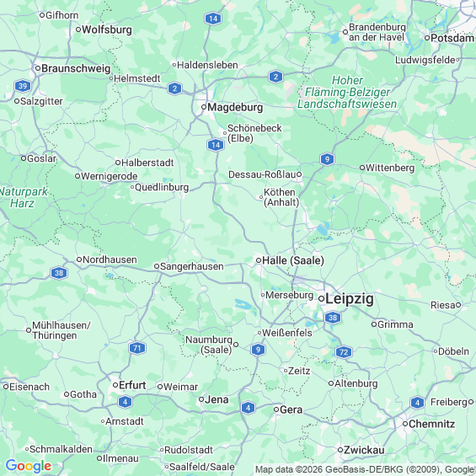Select the Zwickau city label
Viewport: 476px width, 476px height.
point(364,450)
